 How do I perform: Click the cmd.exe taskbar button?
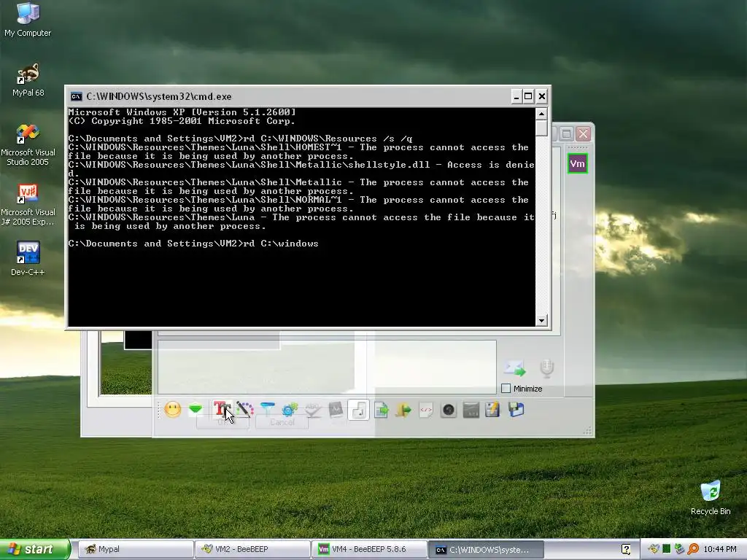(x=486, y=549)
